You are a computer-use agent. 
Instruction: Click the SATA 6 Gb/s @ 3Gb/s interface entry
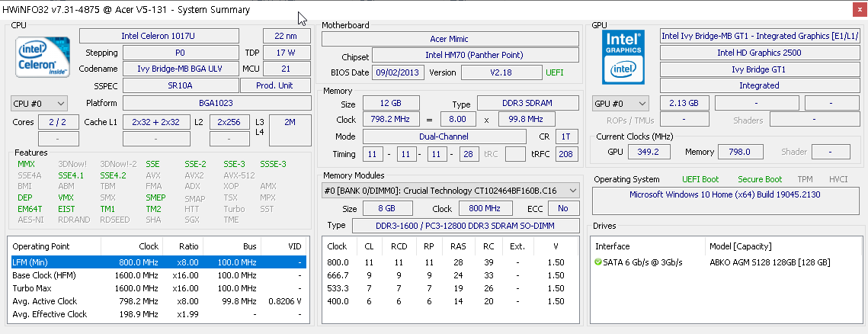[x=643, y=262]
